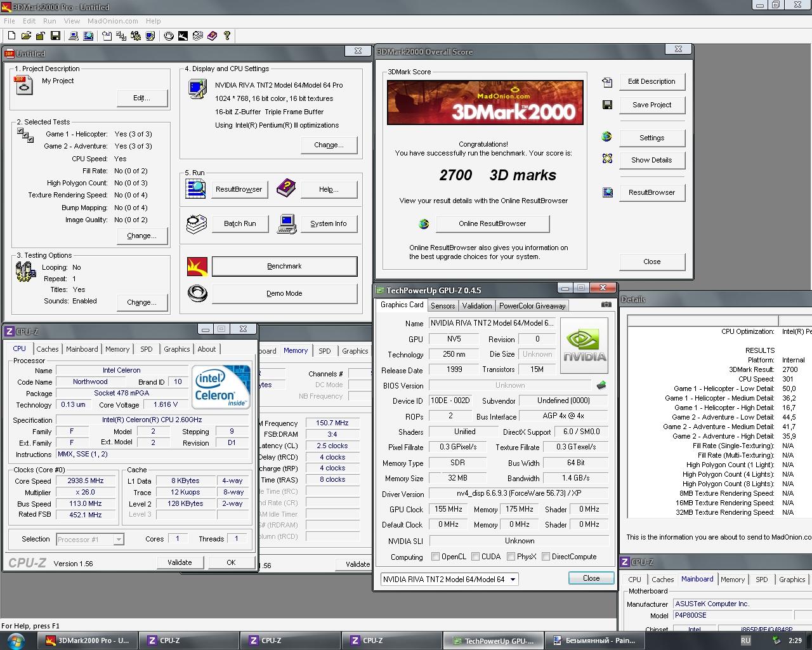Screen dimensions: 812x650
Task: Click Change... under Testing Options
Action: point(142,302)
